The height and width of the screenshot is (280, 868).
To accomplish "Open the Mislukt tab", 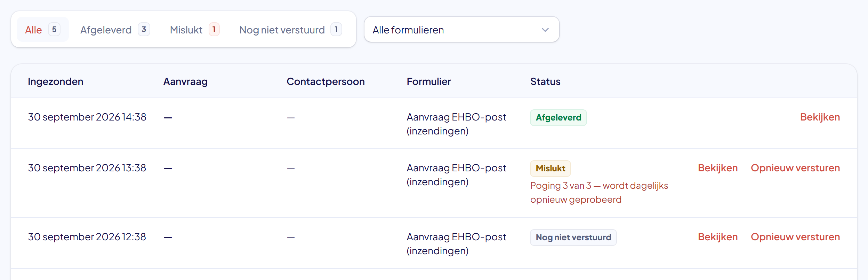I will (194, 30).
